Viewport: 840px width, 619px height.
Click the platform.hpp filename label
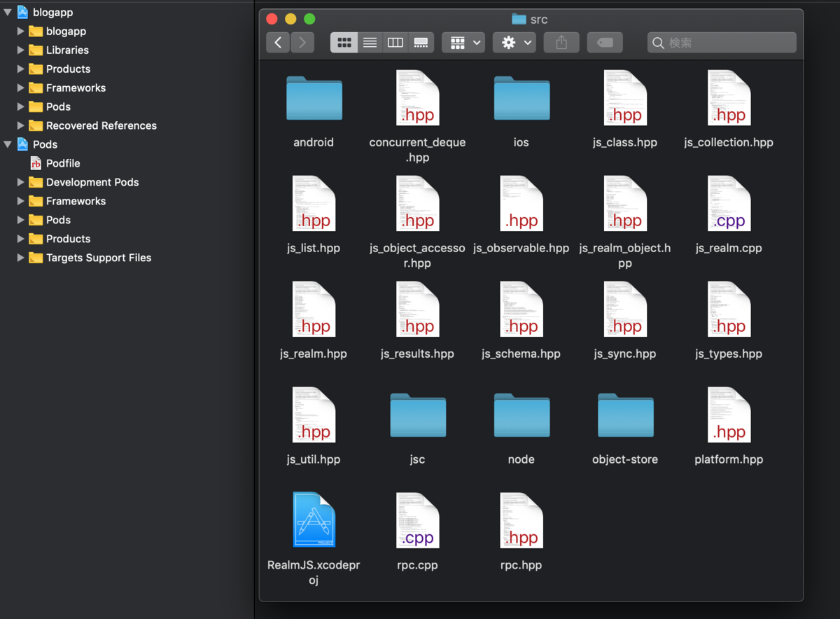729,459
